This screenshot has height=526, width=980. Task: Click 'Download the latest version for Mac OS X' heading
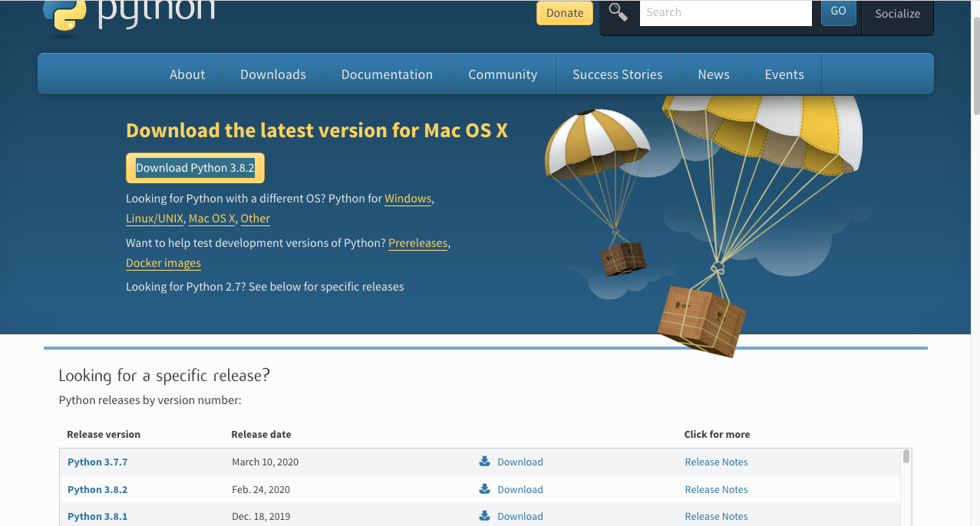(x=317, y=130)
